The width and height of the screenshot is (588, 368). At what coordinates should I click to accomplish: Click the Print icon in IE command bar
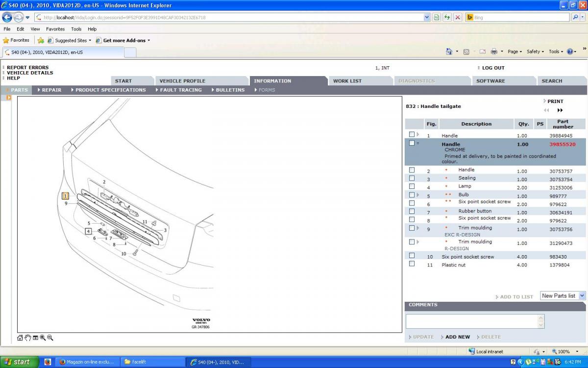pyautogui.click(x=494, y=52)
